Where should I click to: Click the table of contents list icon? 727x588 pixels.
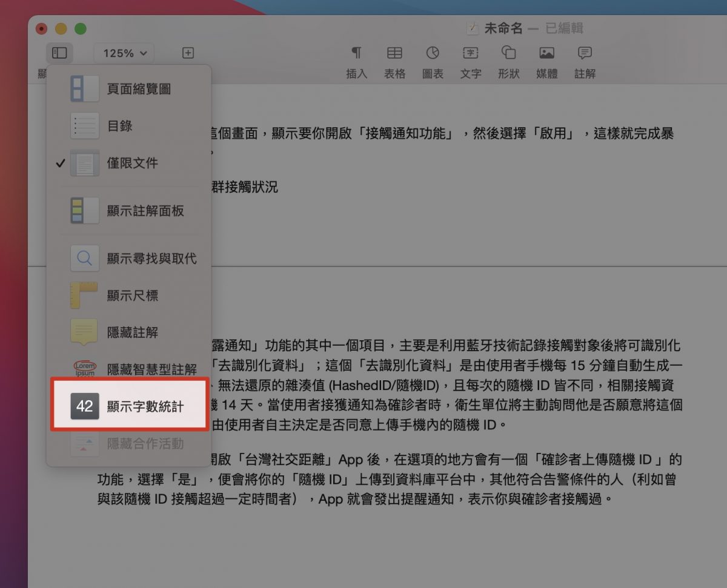85,126
